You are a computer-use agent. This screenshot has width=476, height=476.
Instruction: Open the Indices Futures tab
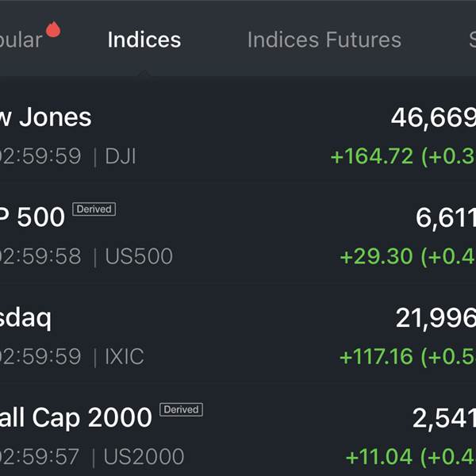click(324, 40)
